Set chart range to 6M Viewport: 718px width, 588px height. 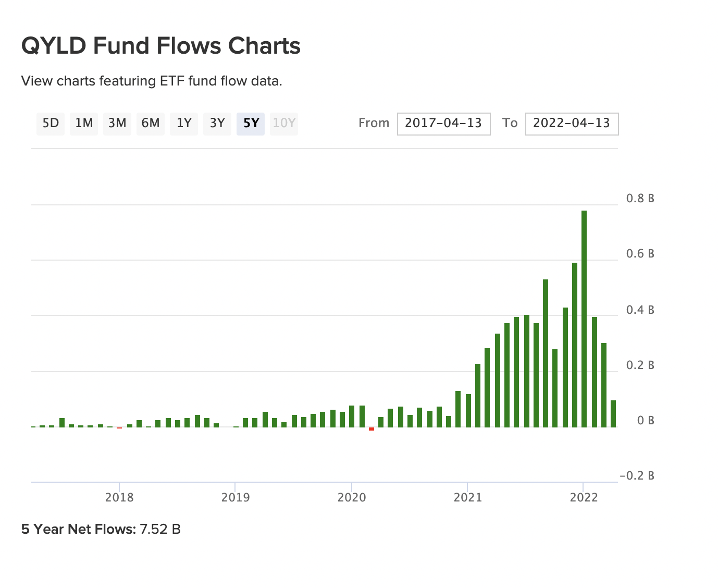click(x=151, y=124)
